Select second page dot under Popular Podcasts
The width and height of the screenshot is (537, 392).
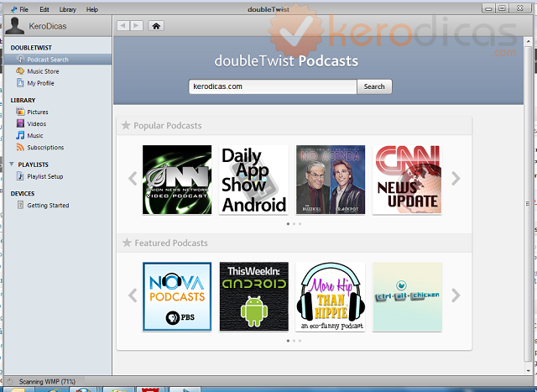(294, 224)
